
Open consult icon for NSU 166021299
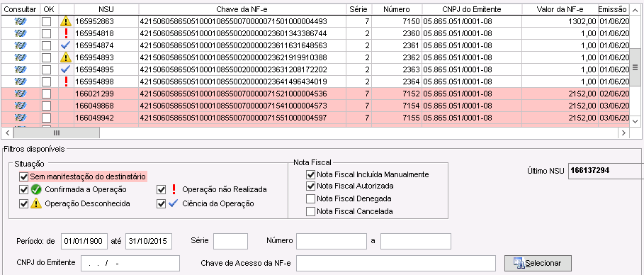pyautogui.click(x=20, y=94)
